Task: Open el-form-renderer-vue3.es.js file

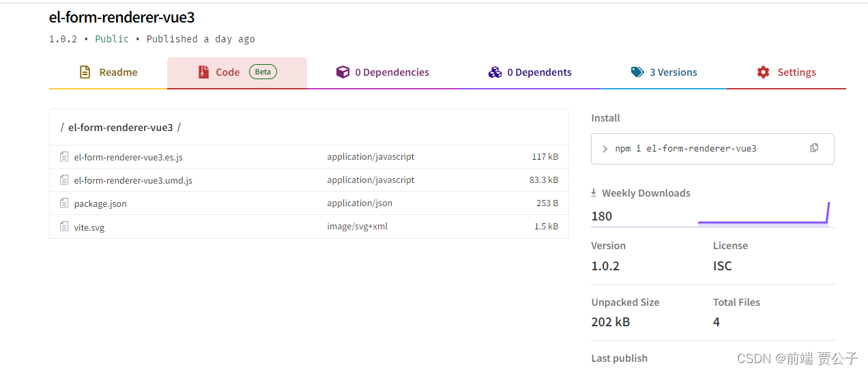Action: click(128, 157)
